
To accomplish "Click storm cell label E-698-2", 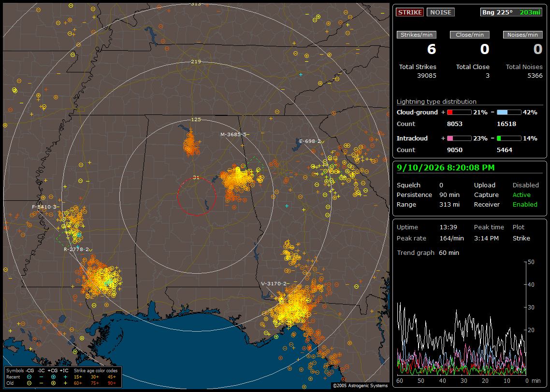I will (310, 141).
